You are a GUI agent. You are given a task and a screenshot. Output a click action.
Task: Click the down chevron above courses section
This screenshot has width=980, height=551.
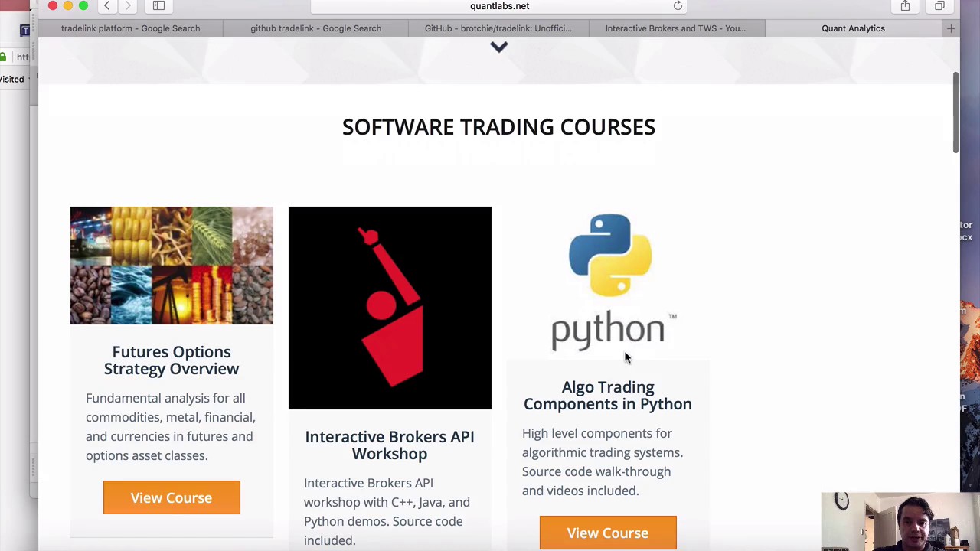498,47
